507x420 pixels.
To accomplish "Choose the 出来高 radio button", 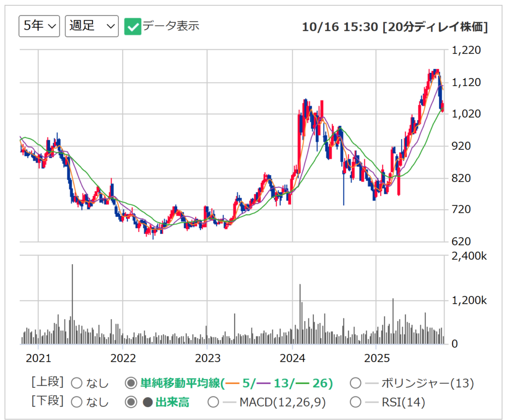I will 131,402.
